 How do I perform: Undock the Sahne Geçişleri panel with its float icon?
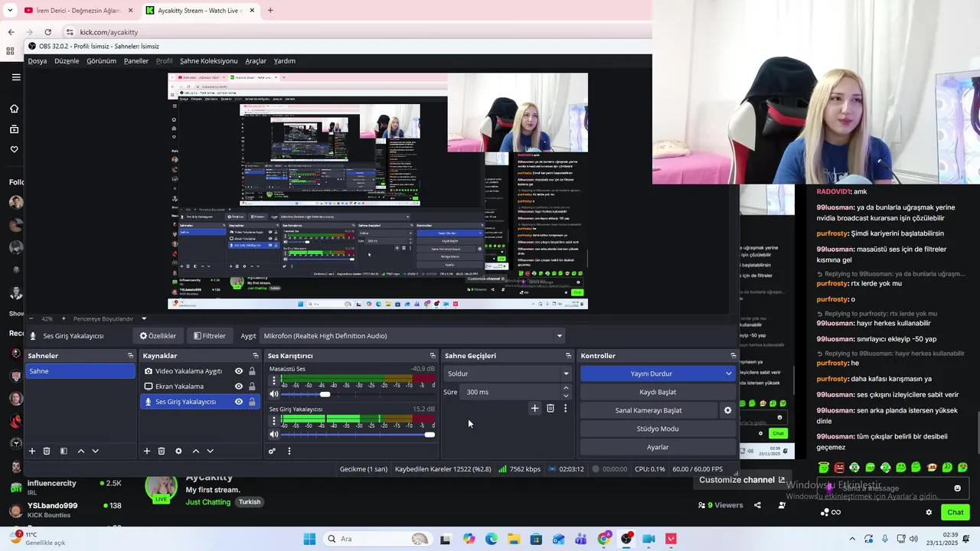coord(568,356)
